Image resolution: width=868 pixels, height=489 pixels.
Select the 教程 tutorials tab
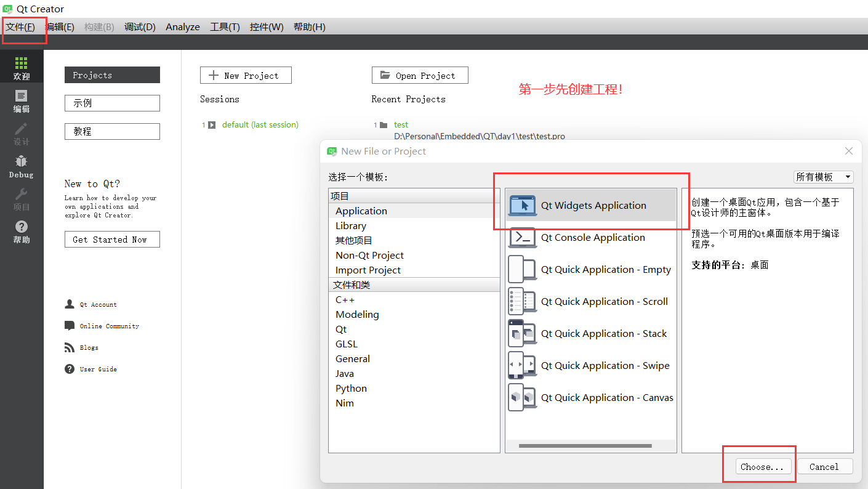(112, 131)
